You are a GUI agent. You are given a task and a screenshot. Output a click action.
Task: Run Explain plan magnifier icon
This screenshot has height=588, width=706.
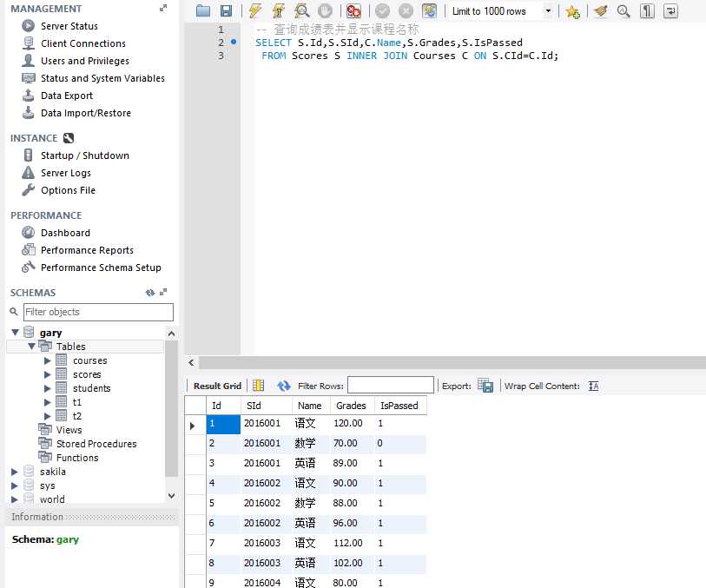(301, 10)
